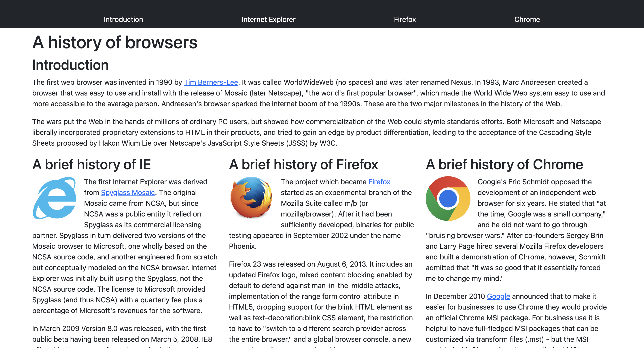
Task: Select Firefox in the top navigation
Action: (405, 19)
